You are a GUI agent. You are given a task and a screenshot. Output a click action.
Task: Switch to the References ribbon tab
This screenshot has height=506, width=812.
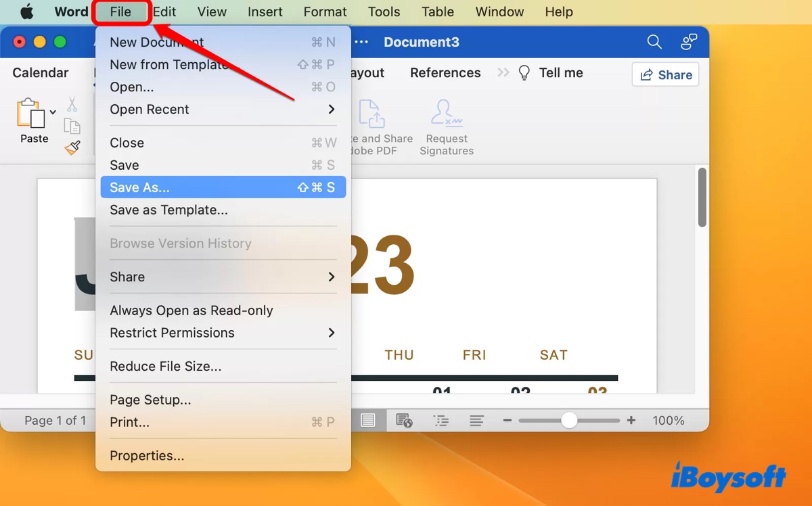pos(445,72)
